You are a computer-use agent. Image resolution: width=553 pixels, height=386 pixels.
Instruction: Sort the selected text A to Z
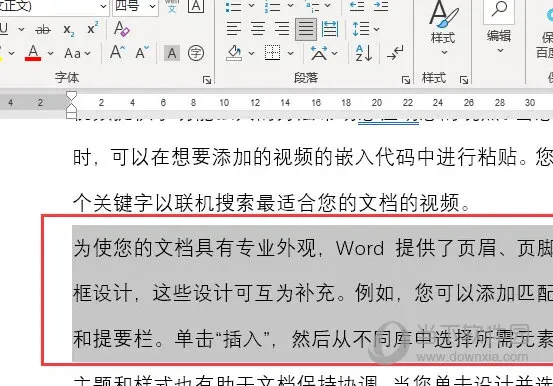coord(364,53)
